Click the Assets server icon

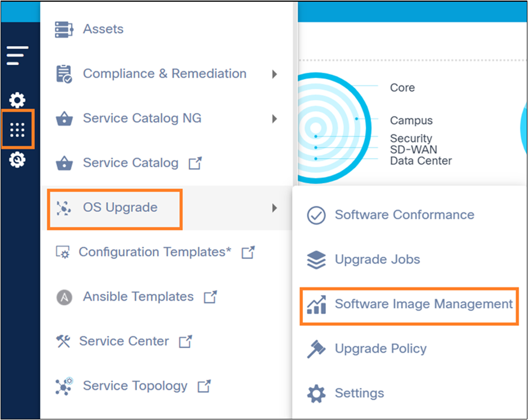64,29
